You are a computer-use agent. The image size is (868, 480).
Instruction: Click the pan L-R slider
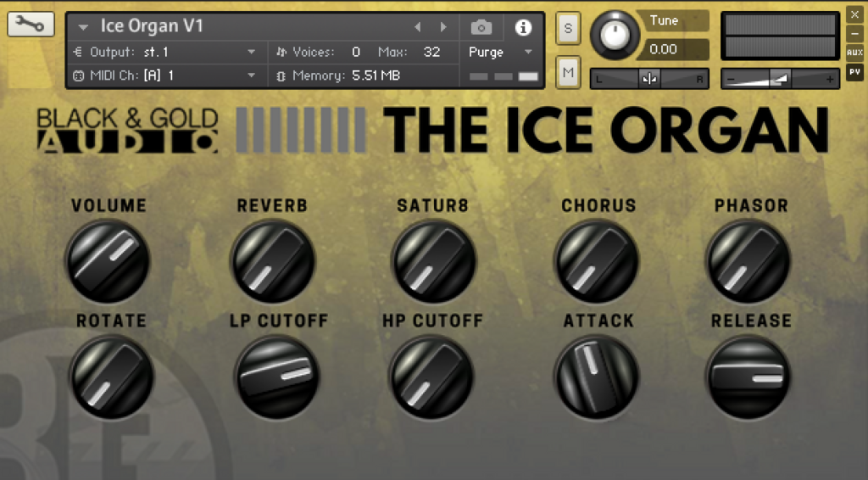point(649,79)
